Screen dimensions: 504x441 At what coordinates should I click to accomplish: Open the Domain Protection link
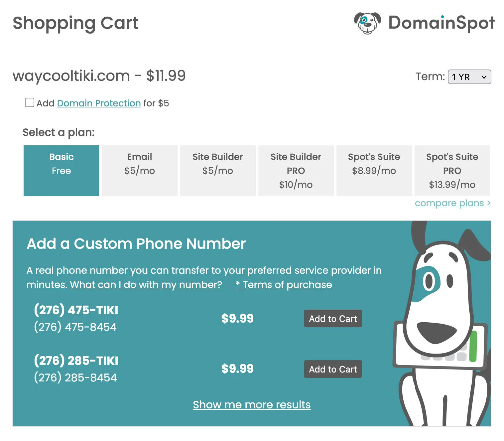[99, 103]
